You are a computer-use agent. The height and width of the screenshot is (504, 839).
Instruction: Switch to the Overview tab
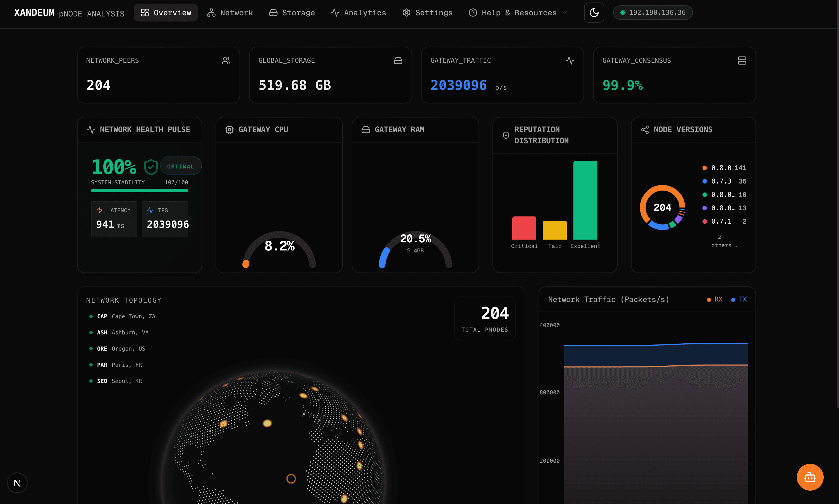click(x=166, y=13)
